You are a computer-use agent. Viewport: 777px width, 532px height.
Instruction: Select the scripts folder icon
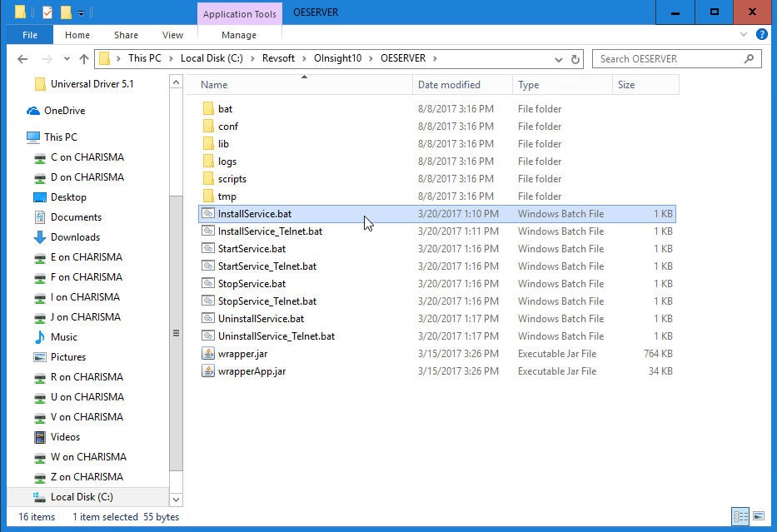pos(209,179)
